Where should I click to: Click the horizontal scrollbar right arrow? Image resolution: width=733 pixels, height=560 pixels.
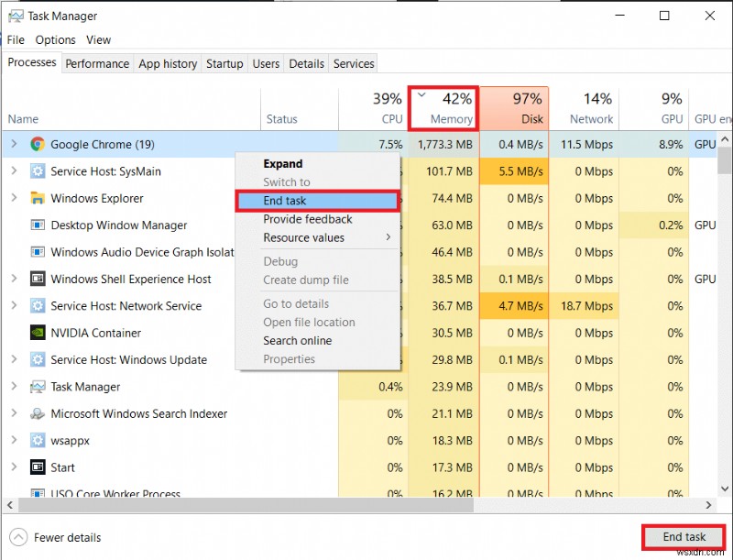click(x=709, y=504)
